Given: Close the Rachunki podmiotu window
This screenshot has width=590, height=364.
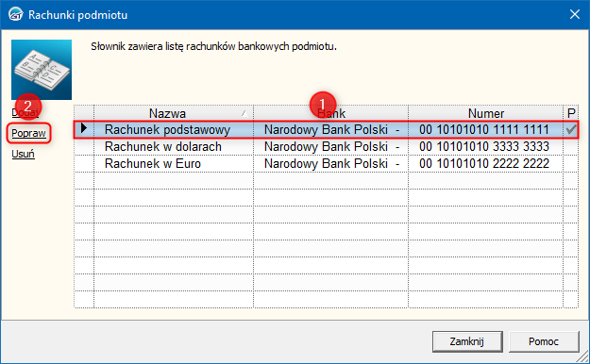Looking at the screenshot, I should coord(574,14).
